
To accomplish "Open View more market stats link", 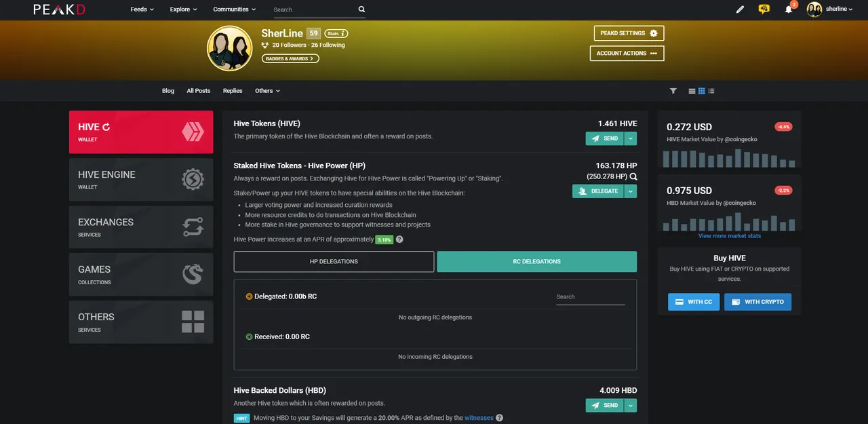I will point(730,236).
